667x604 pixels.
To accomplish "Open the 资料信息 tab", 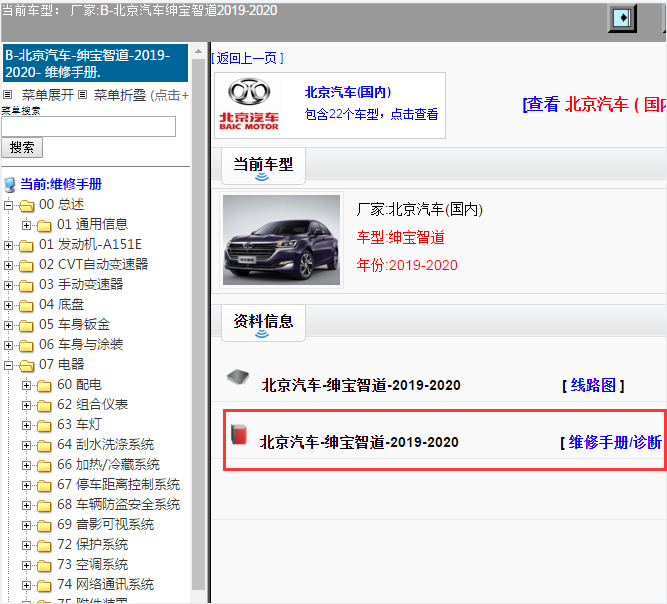I will (263, 322).
